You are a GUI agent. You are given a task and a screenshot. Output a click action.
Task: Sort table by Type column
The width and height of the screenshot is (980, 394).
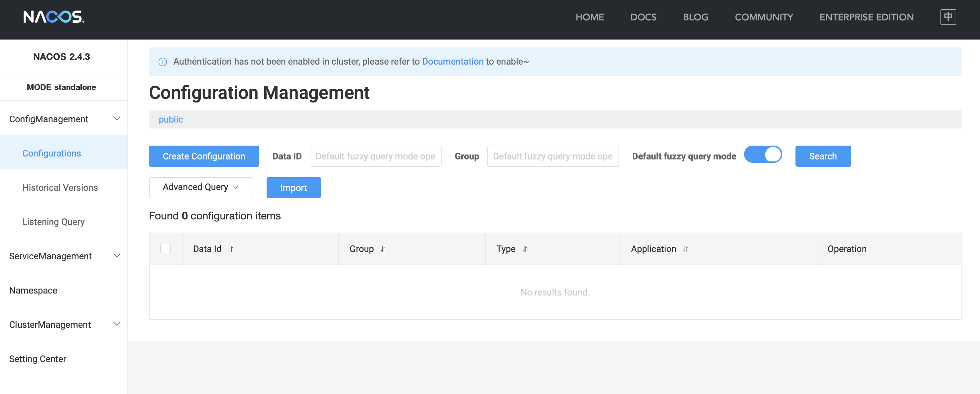pos(525,249)
